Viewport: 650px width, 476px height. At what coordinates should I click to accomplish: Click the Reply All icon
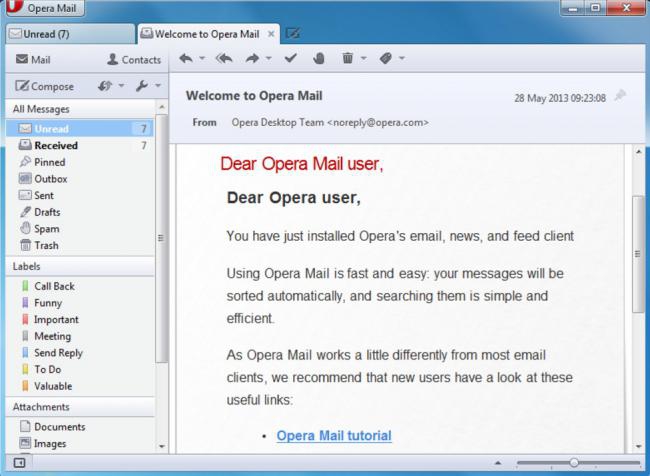[x=224, y=58]
